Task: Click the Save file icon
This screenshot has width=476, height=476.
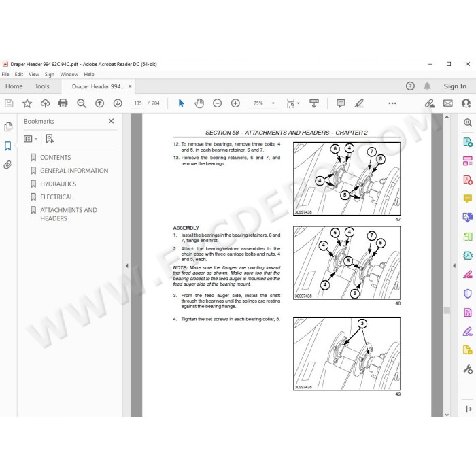Action: (x=9, y=103)
